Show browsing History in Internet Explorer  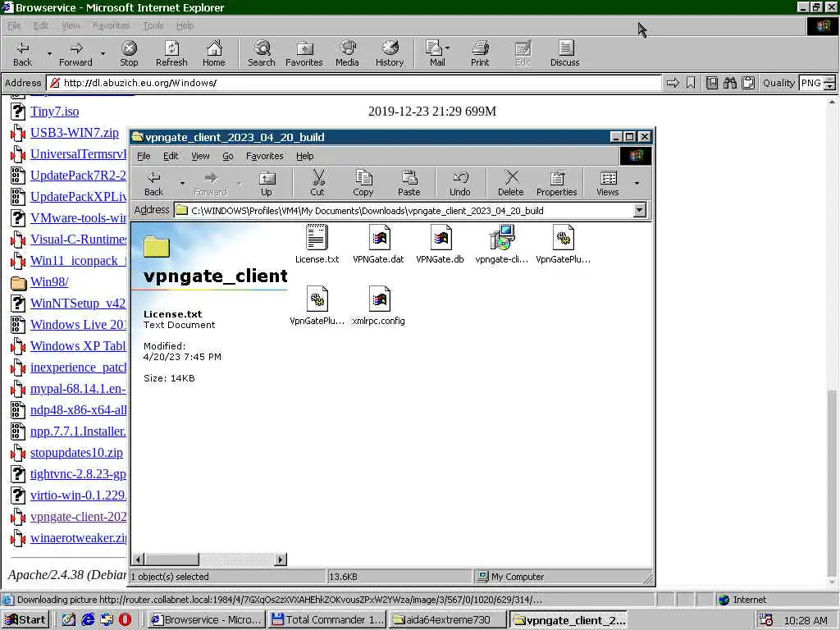390,53
